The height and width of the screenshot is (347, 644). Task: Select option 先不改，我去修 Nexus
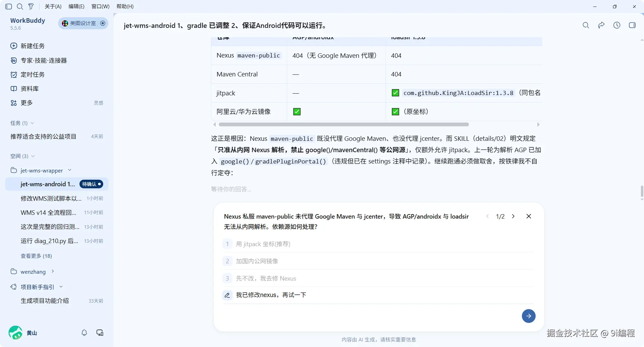click(378, 278)
